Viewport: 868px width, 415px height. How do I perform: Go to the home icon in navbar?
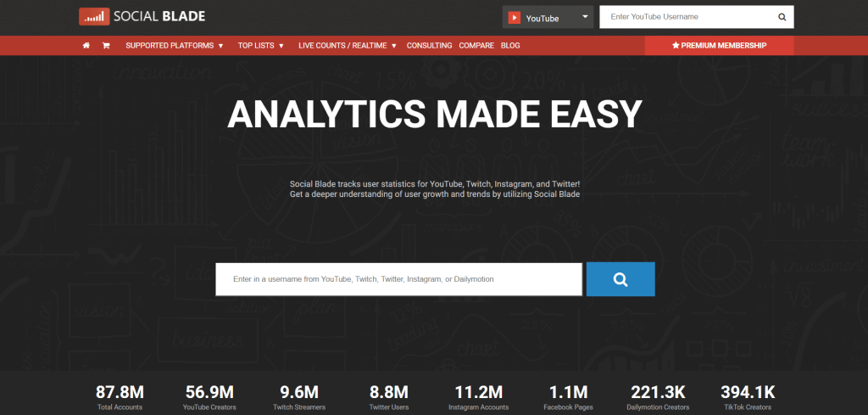pos(86,46)
